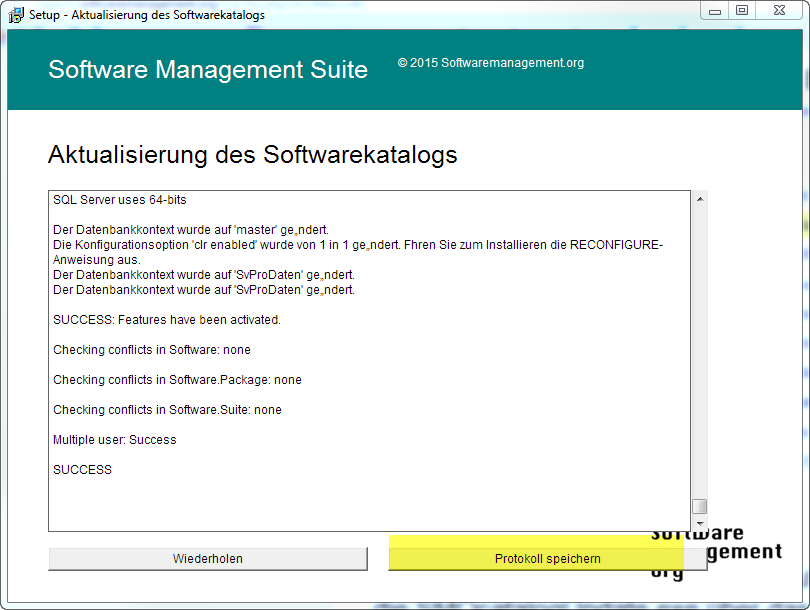The image size is (810, 610).
Task: Minimize the Setup window
Action: point(711,11)
